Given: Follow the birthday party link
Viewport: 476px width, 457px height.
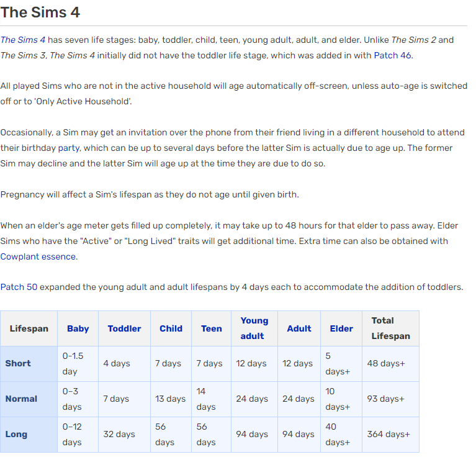Looking at the screenshot, I should tap(69, 148).
